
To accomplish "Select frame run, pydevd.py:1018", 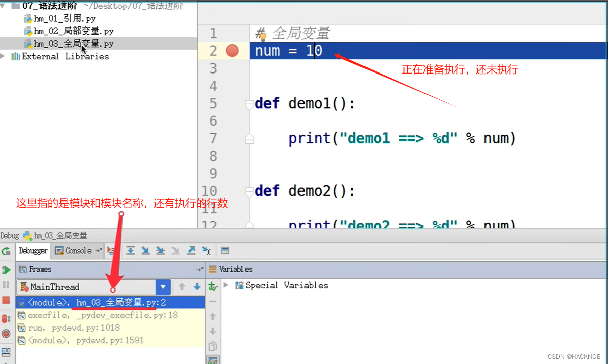I will pyautogui.click(x=110, y=328).
